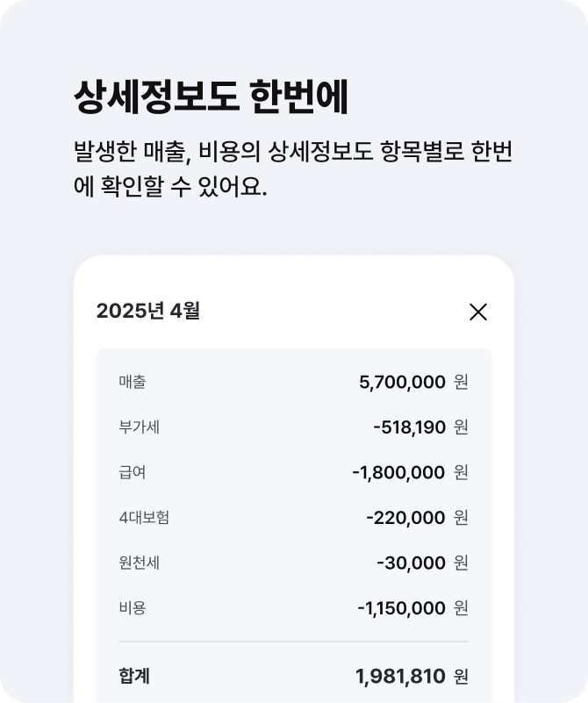Close the 2025년 4월 detail card
The width and height of the screenshot is (588, 703).
(x=477, y=312)
